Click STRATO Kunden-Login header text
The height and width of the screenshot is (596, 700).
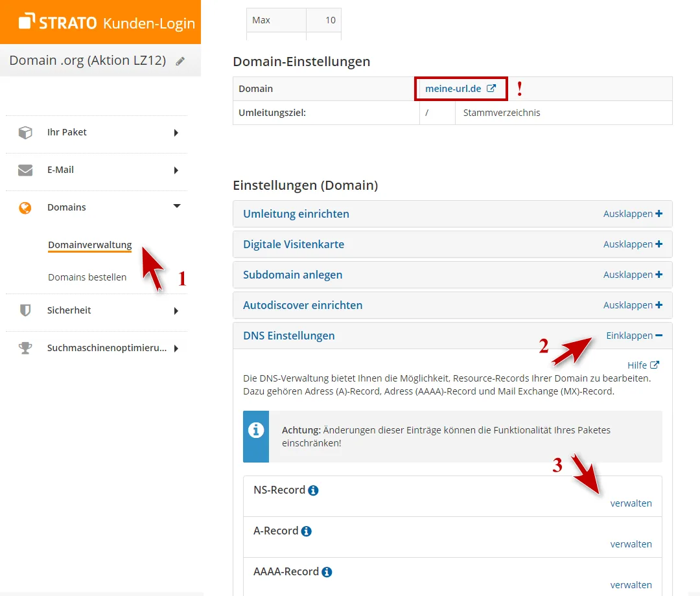pyautogui.click(x=117, y=23)
